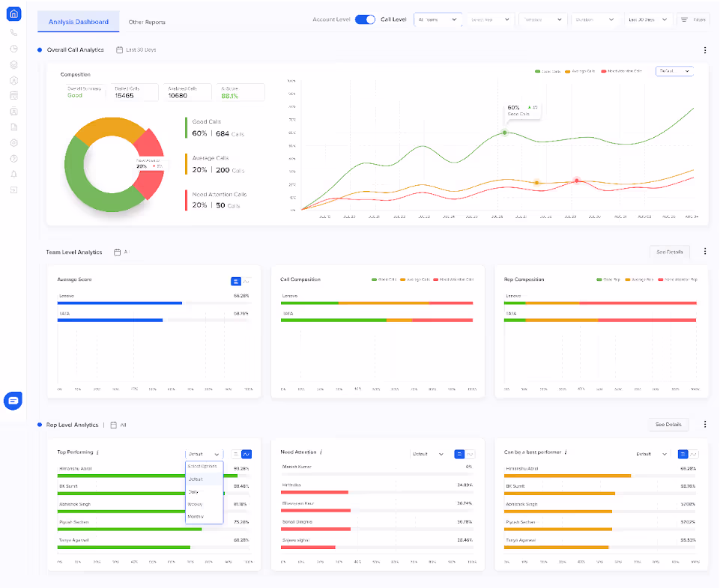Open the blue chat bubble widget

[x=13, y=401]
